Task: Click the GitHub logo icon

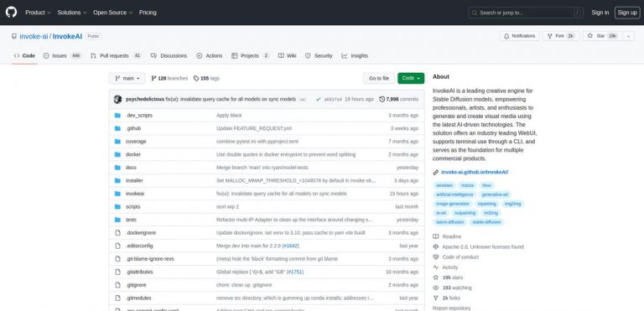Action: coord(11,13)
